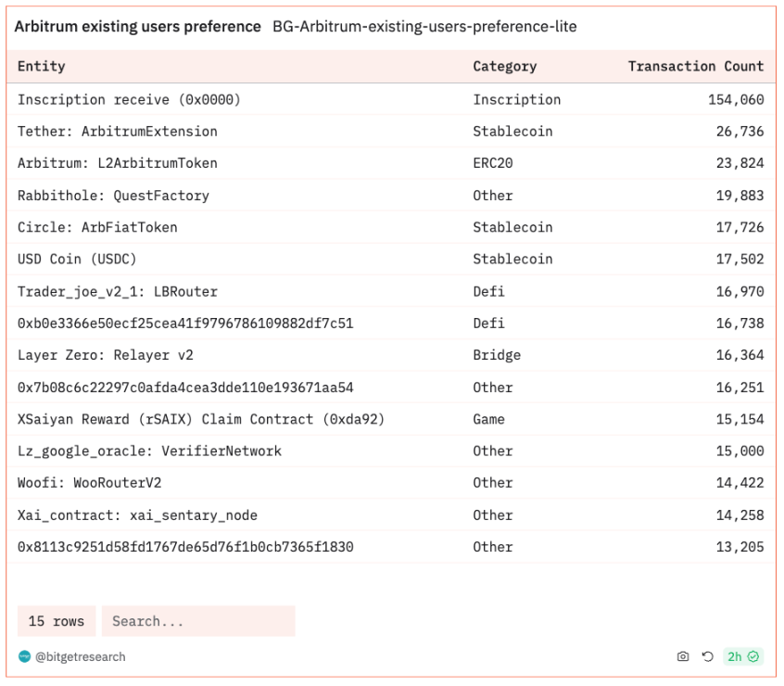Click the 15 rows counter

click(x=57, y=621)
